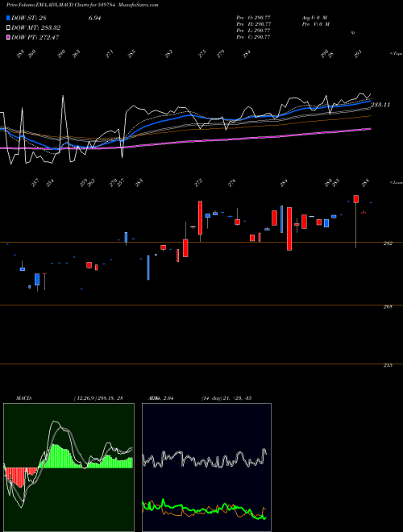The image size is (403, 532).
Task: Click the blue DOW ST legend swatch
Action: point(8,18)
